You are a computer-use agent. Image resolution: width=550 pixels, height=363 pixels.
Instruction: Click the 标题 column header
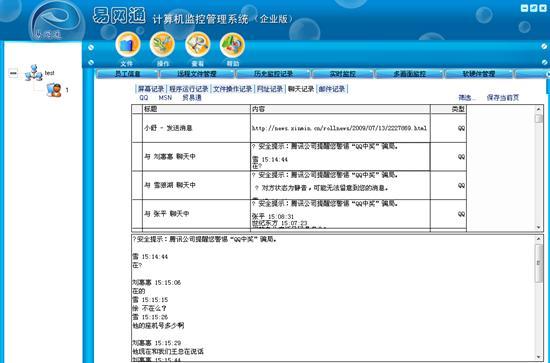[196, 109]
